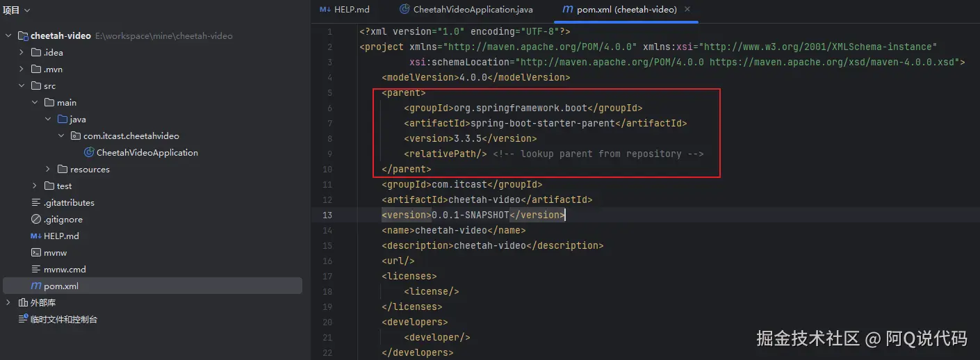Click the project path E:\workspace\mine\cheetah-video text
980x360 pixels.
pyautogui.click(x=164, y=36)
